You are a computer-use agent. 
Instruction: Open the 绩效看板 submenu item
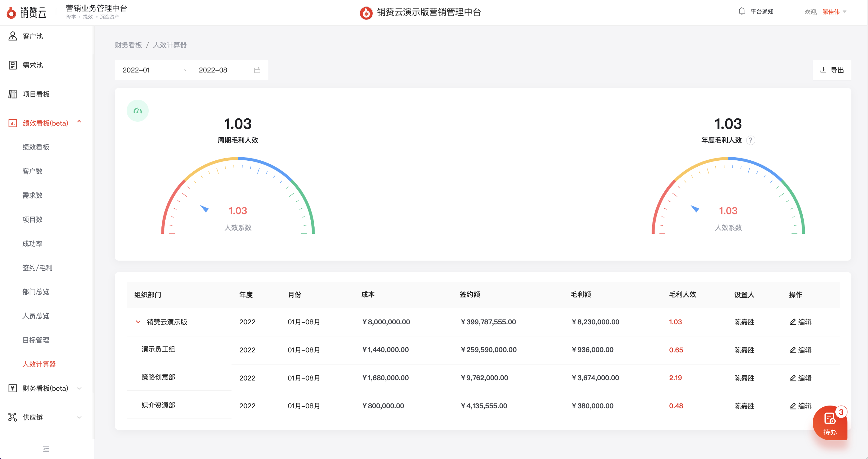click(x=36, y=147)
